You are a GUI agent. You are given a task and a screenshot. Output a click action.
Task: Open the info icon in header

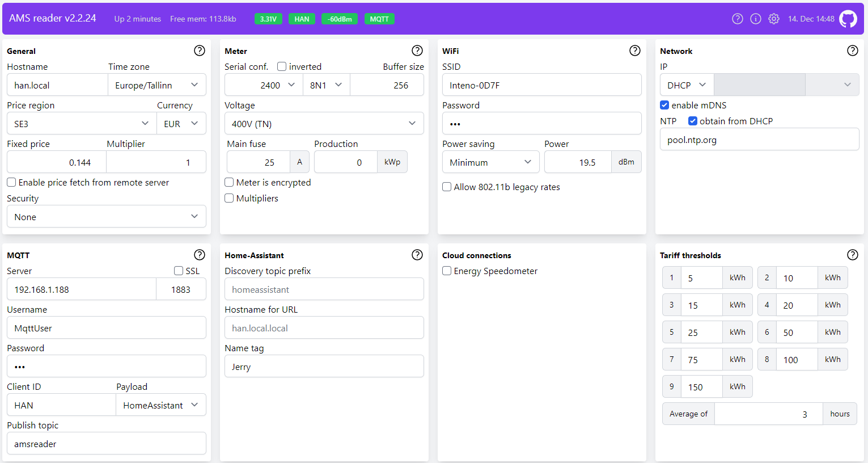(756, 19)
